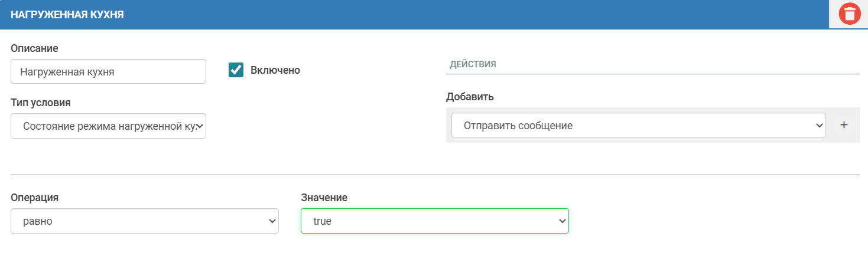The image size is (868, 279).
Task: Open the Значение dropdown showing true
Action: tap(434, 221)
